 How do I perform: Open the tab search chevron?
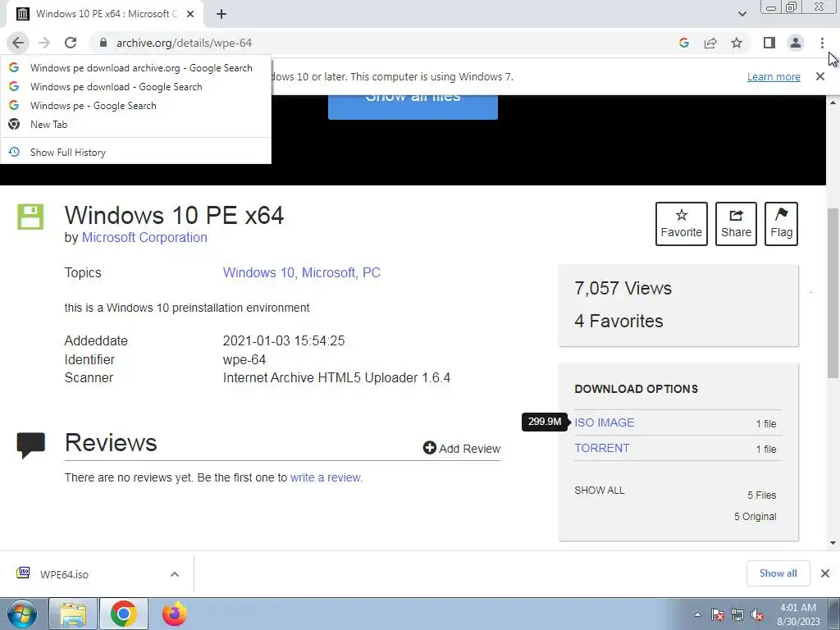[x=742, y=14]
